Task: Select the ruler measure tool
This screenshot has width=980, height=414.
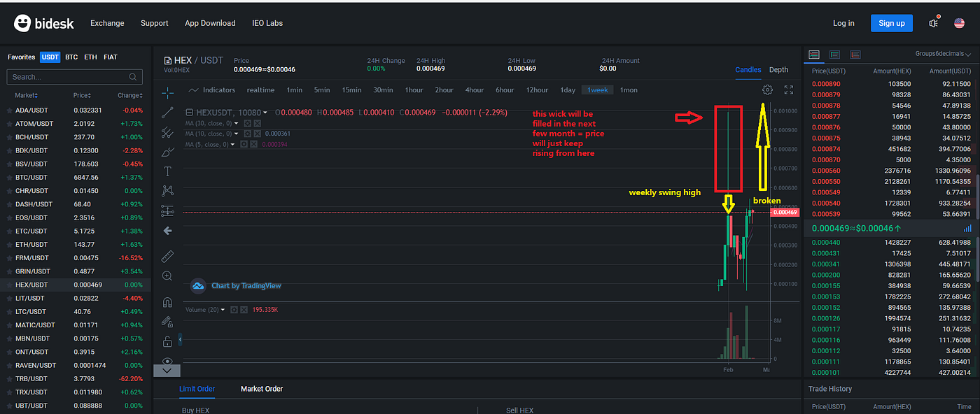Action: [x=167, y=257]
